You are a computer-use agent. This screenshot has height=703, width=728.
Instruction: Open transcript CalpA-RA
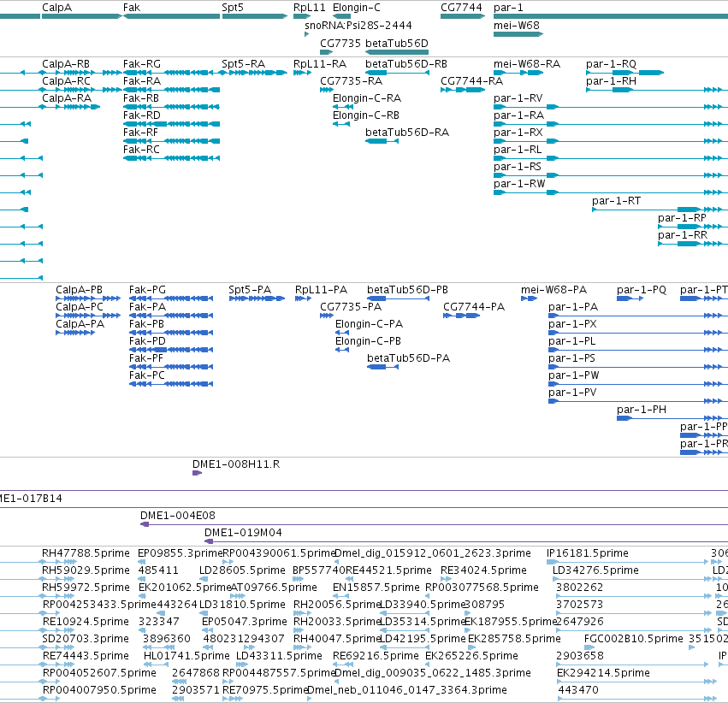pyautogui.click(x=71, y=107)
